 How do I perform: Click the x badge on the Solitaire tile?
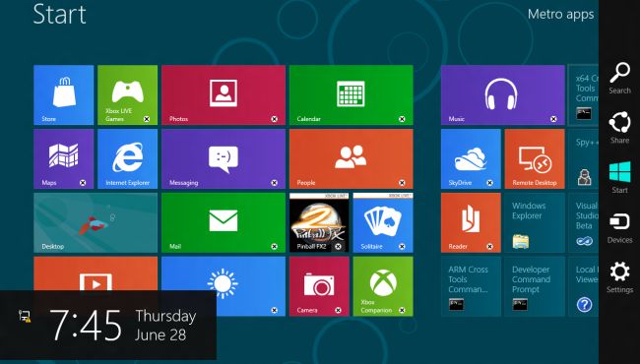click(402, 247)
